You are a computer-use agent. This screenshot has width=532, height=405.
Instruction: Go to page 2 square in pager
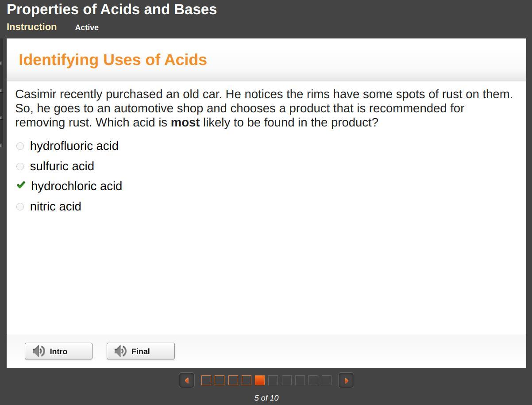pos(220,380)
